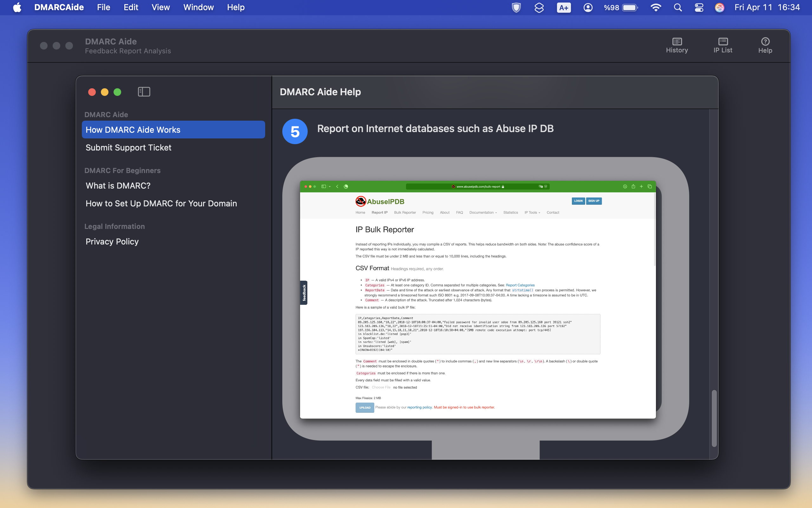Click the AbuseIPDB bulk reporter screenshot
Viewport: 812px width, 508px height.
point(478,300)
